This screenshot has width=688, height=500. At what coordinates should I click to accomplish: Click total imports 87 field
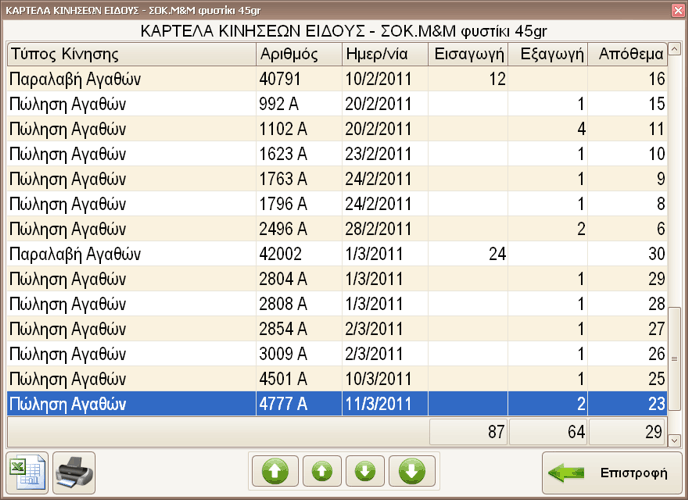tap(468, 432)
